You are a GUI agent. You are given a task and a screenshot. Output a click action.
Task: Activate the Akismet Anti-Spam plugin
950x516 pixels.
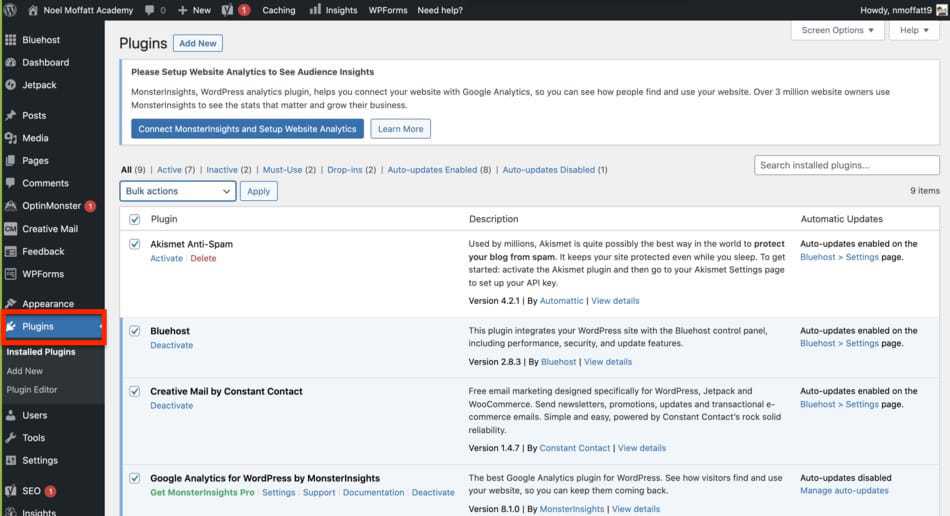click(167, 258)
